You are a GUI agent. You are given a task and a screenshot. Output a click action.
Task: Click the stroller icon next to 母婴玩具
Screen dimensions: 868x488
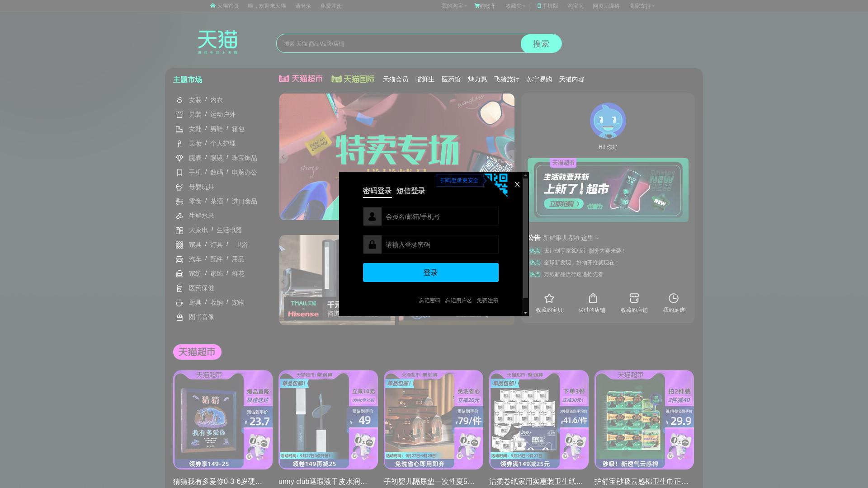(179, 187)
